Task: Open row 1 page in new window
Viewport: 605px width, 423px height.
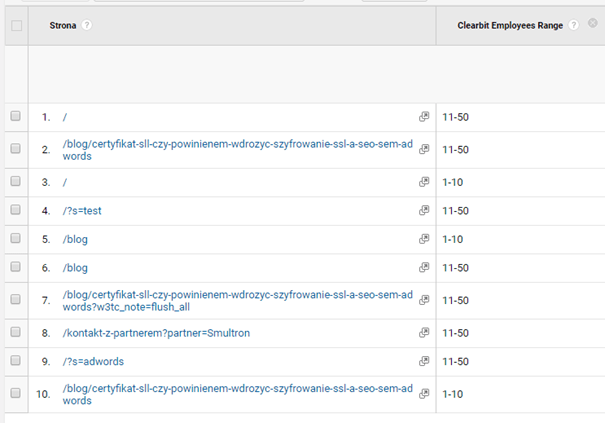Action: pyautogui.click(x=424, y=117)
